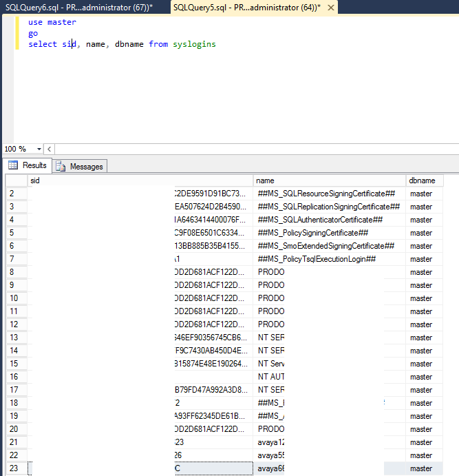459x476 pixels.
Task: Open the Messages tab
Action: click(86, 166)
